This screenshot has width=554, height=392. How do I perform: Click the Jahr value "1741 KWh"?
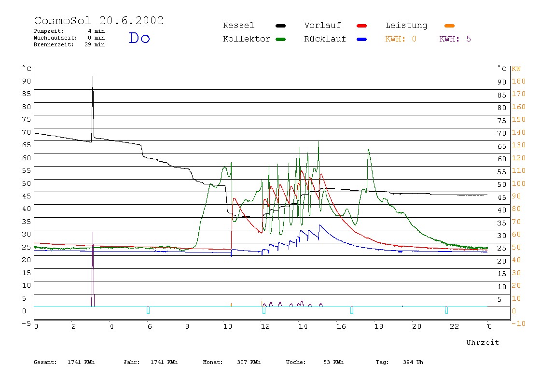pyautogui.click(x=164, y=362)
